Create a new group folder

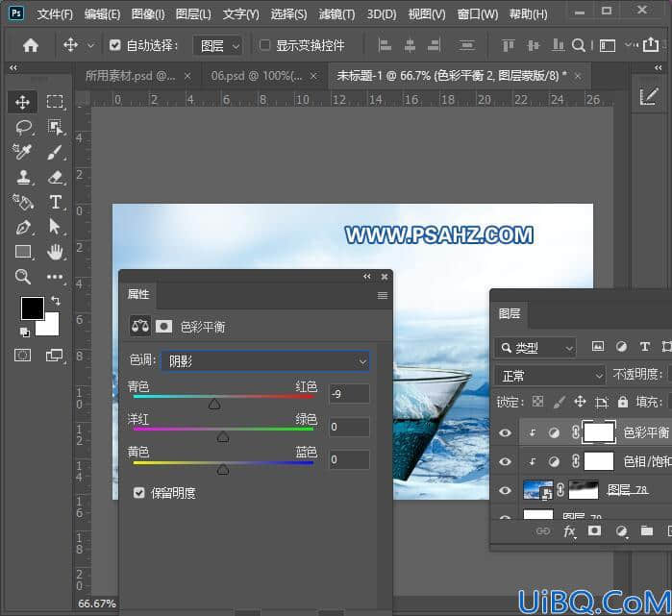647,531
